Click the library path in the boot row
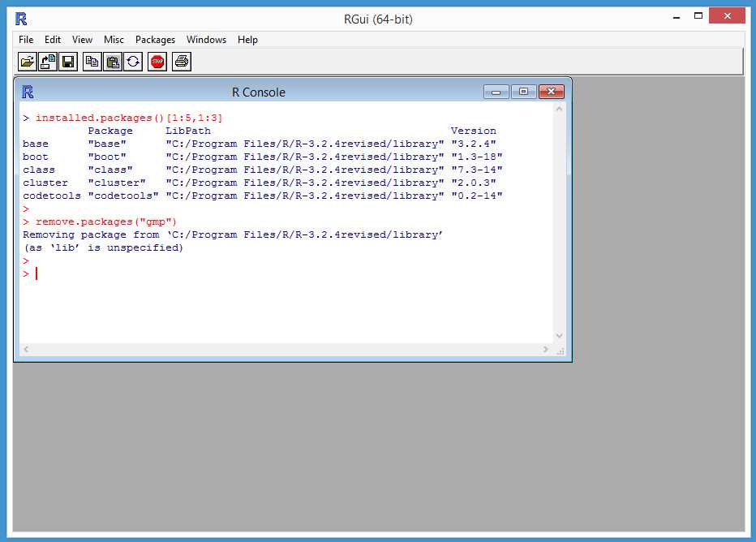Screen dimensions: 756x542 [305, 157]
